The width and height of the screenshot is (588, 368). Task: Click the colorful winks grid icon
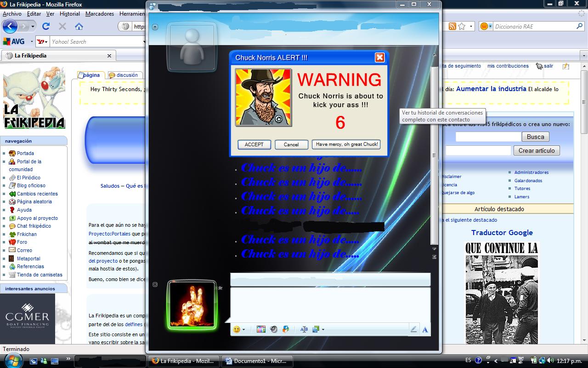[x=261, y=329]
